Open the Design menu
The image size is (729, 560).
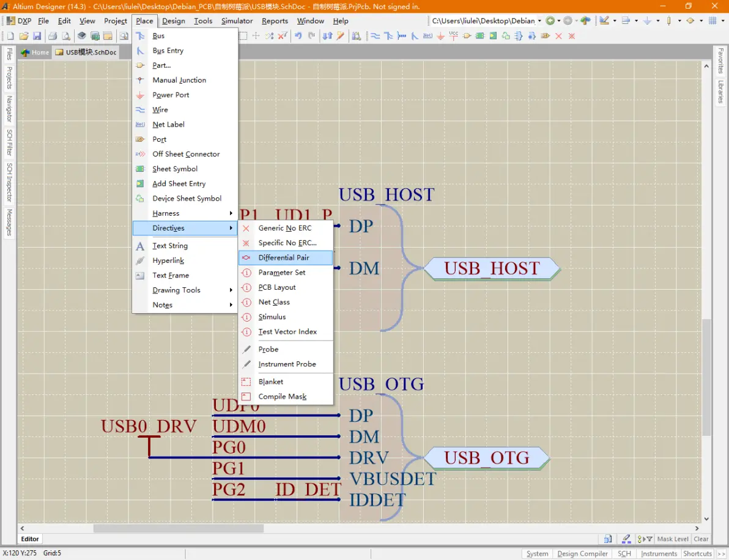174,21
